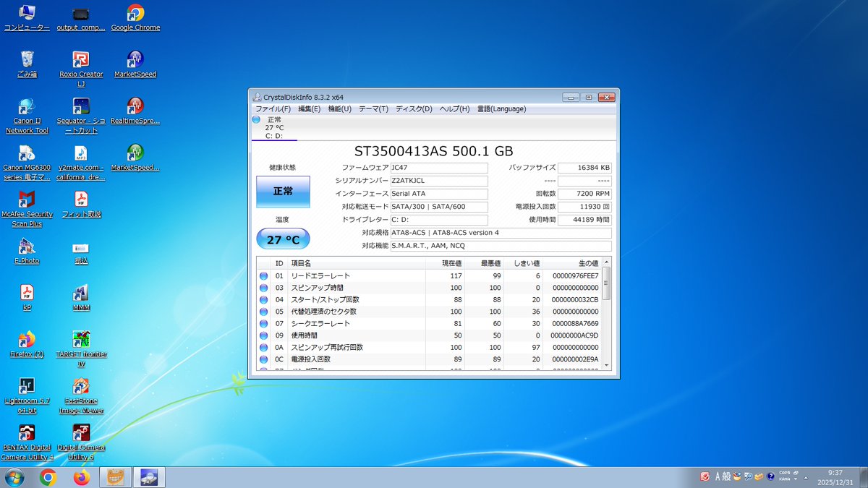Select the スタート/ストップ回数 row

430,299
